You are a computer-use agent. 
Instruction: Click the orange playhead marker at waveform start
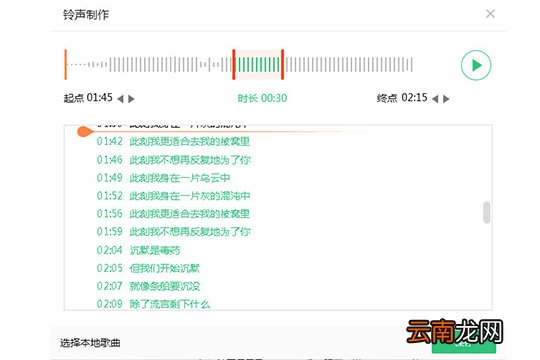(x=65, y=64)
